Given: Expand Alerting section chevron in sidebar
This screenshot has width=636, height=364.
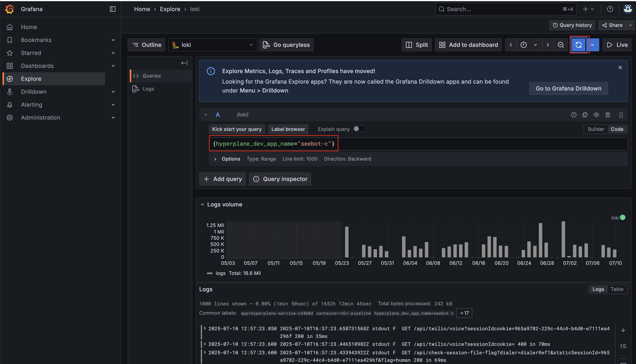Looking at the screenshot, I should (113, 104).
